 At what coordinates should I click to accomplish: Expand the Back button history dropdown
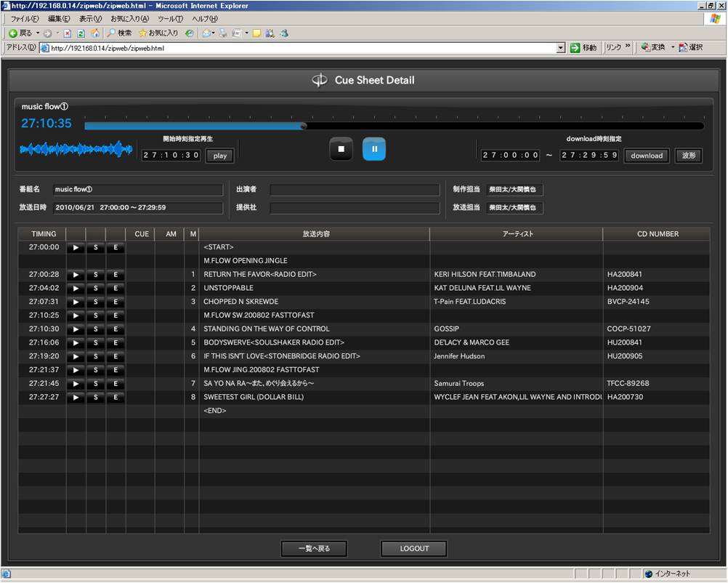[38, 33]
